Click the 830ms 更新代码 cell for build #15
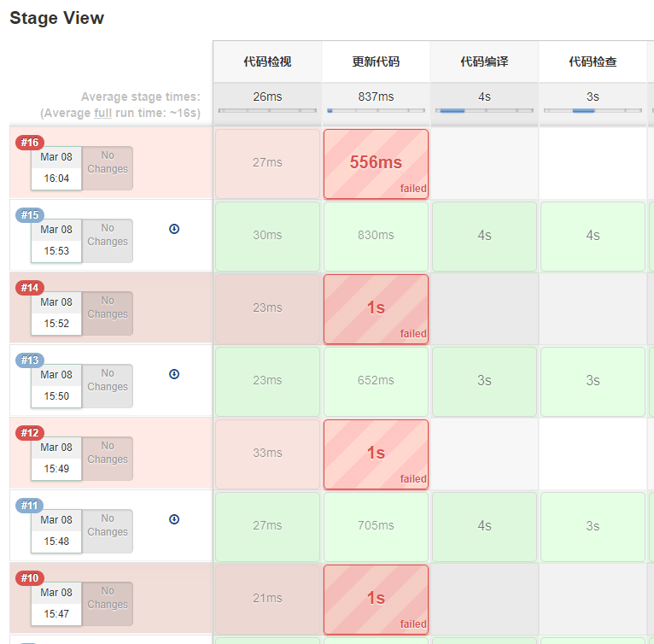The height and width of the screenshot is (644, 654). point(376,236)
